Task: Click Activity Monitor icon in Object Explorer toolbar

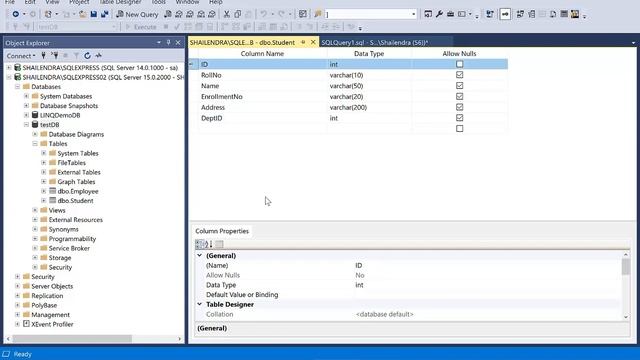Action: click(98, 56)
